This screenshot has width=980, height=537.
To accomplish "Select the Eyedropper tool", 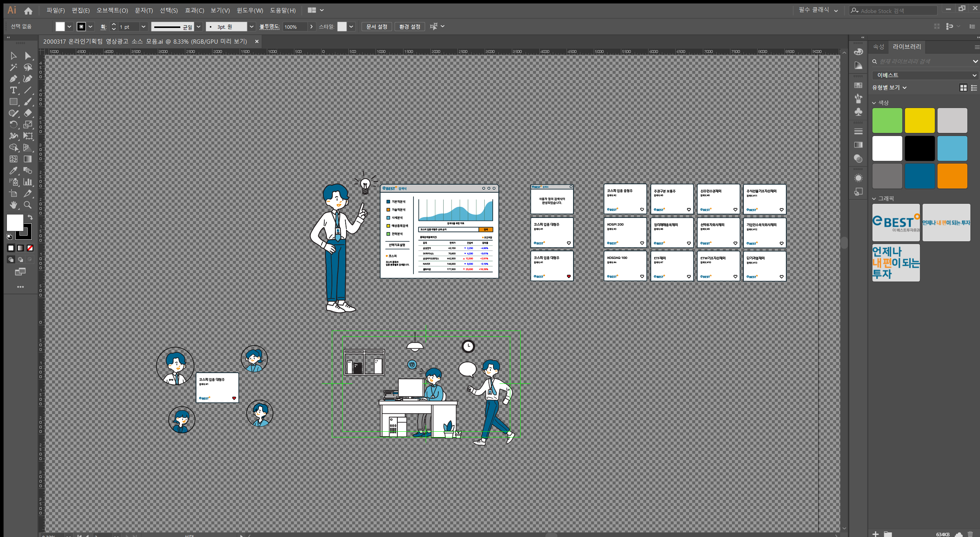I will click(13, 170).
